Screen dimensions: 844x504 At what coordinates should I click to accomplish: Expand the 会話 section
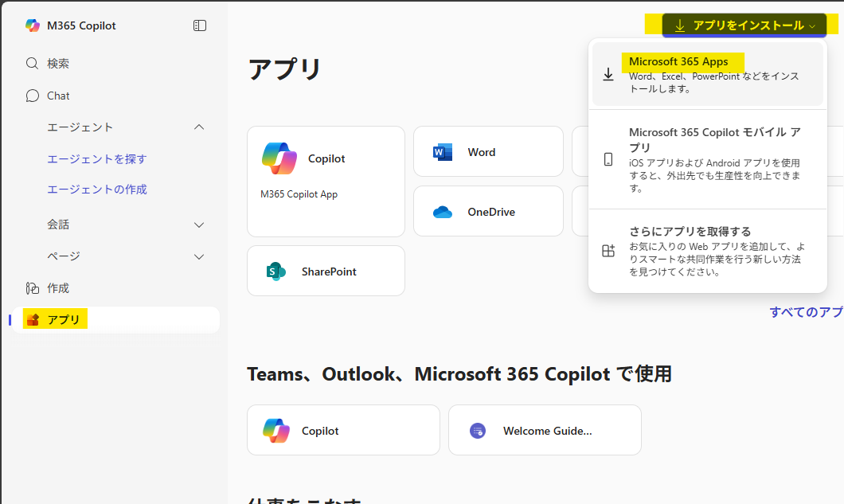pyautogui.click(x=199, y=225)
